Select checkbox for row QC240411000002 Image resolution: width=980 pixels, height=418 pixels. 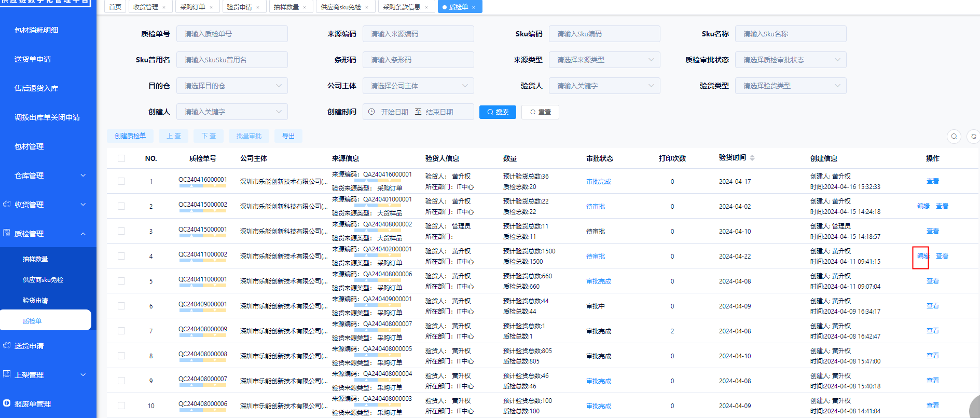tap(121, 256)
